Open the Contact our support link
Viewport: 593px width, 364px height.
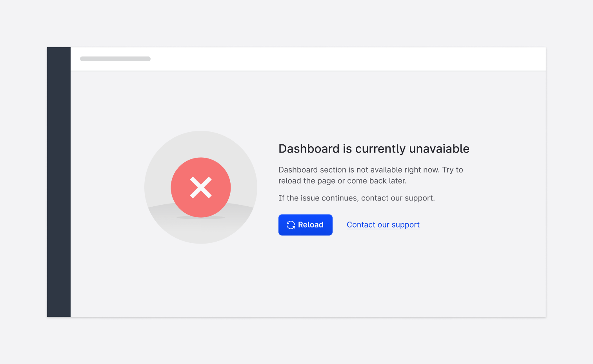383,225
